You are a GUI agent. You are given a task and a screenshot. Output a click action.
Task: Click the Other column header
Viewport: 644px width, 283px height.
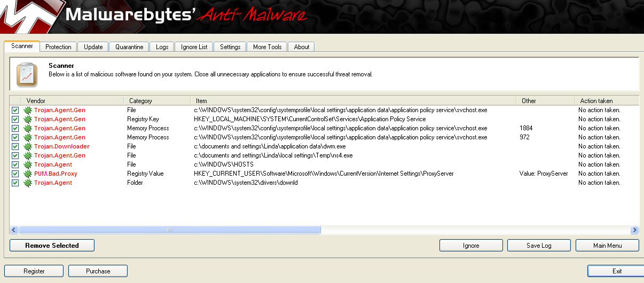(x=545, y=100)
